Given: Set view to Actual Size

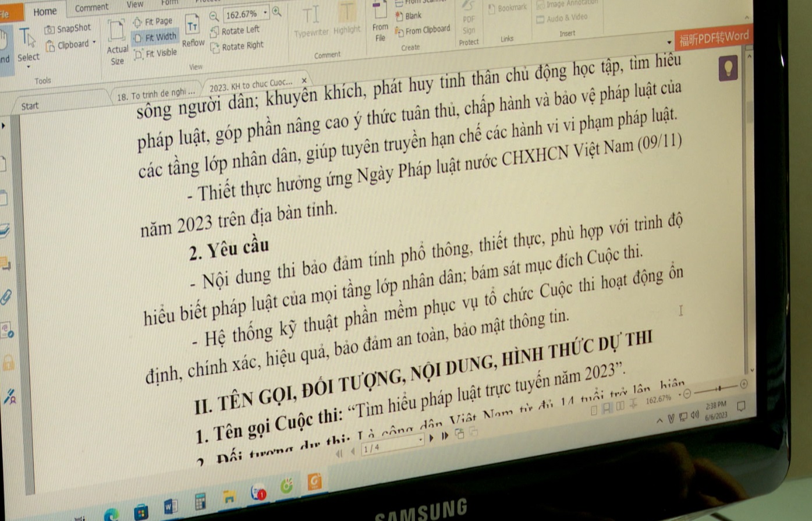Looking at the screenshot, I should (117, 42).
